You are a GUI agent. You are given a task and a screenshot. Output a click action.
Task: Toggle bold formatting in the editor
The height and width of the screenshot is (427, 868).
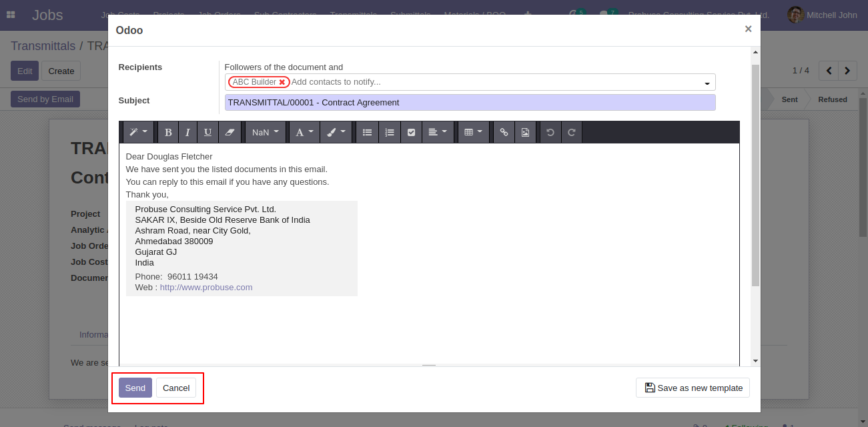(168, 132)
